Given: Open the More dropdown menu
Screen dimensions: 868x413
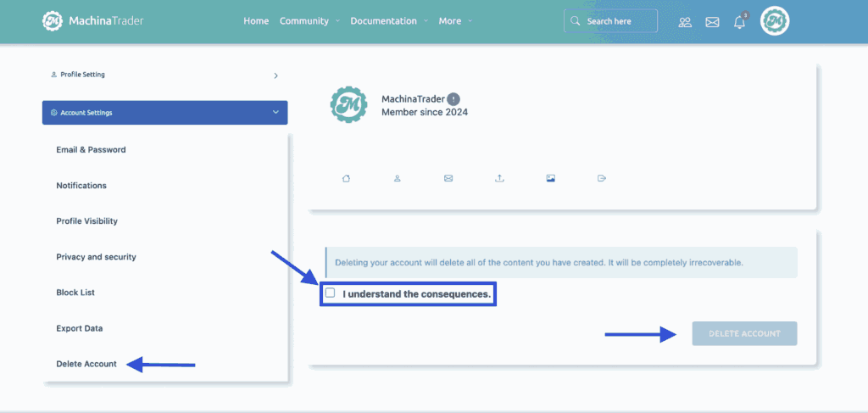Looking at the screenshot, I should (x=455, y=21).
